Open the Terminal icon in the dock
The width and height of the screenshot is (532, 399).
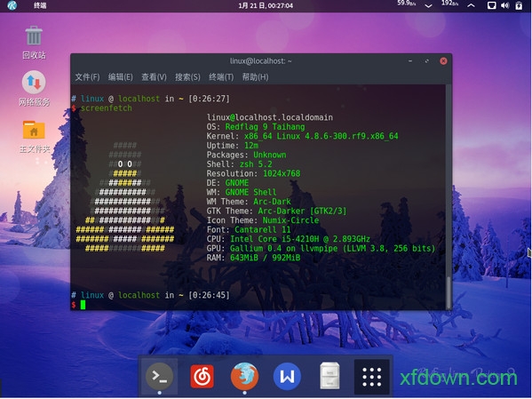click(159, 376)
